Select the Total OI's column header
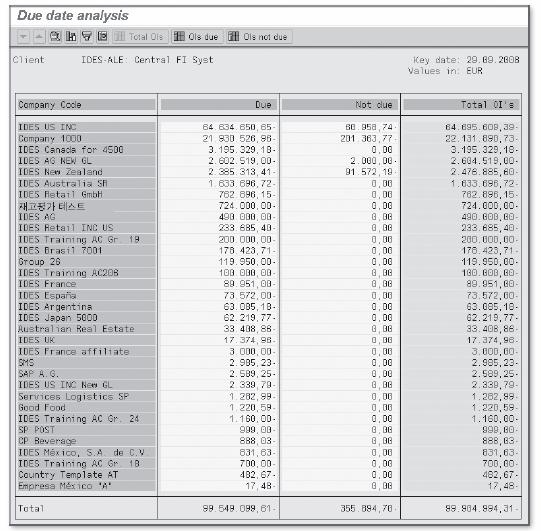 pos(462,105)
